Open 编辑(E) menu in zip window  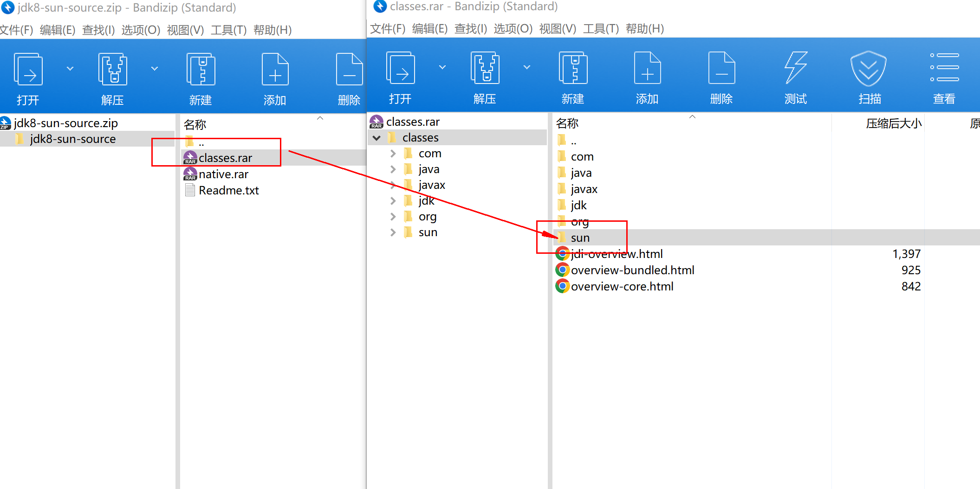pos(58,30)
